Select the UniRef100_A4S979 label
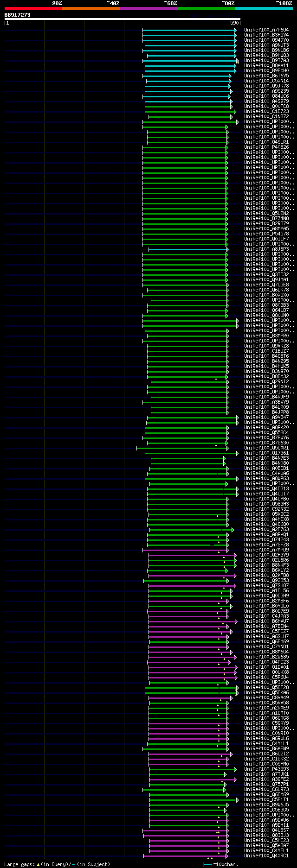Screen dimensions: 297x868 pyautogui.click(x=266, y=101)
